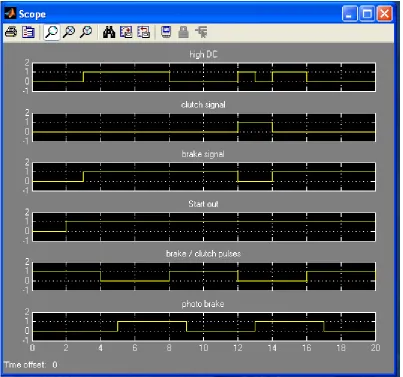The width and height of the screenshot is (403, 377).
Task: Click the time axis tick label 6
Action: pos(135,348)
